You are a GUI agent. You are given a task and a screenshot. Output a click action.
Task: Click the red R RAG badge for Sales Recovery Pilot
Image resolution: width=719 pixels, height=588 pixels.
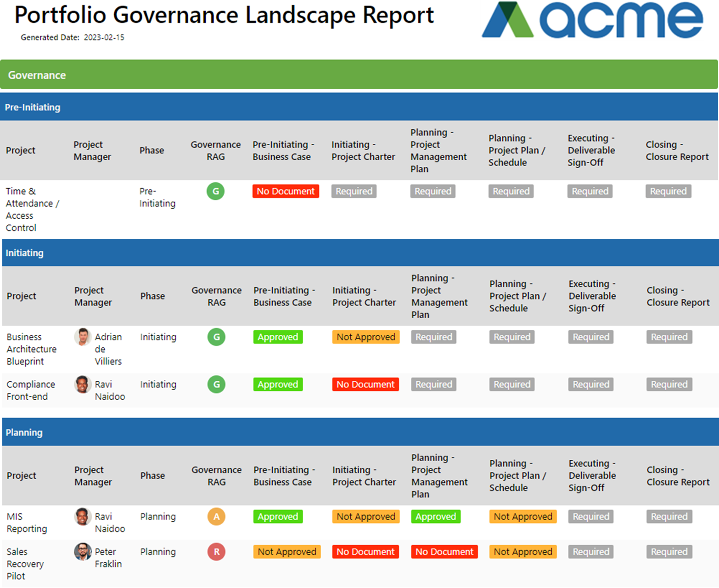[216, 552]
